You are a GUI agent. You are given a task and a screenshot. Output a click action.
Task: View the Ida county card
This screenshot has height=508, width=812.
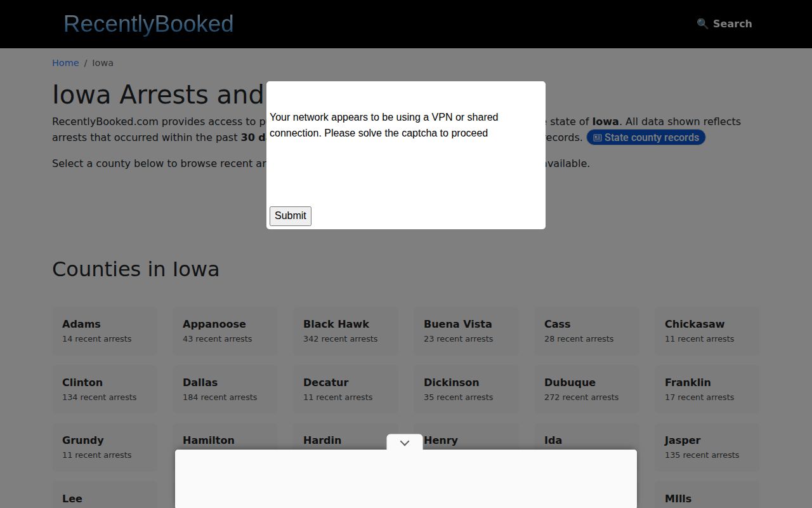pos(587,437)
